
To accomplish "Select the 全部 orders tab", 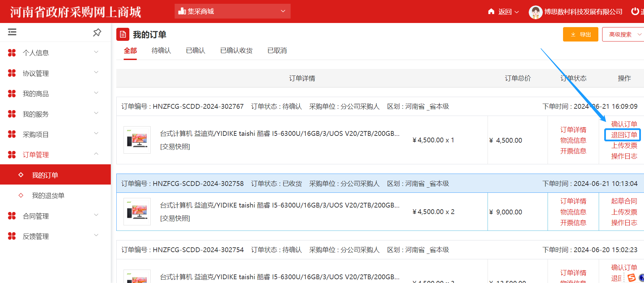I will (x=130, y=51).
